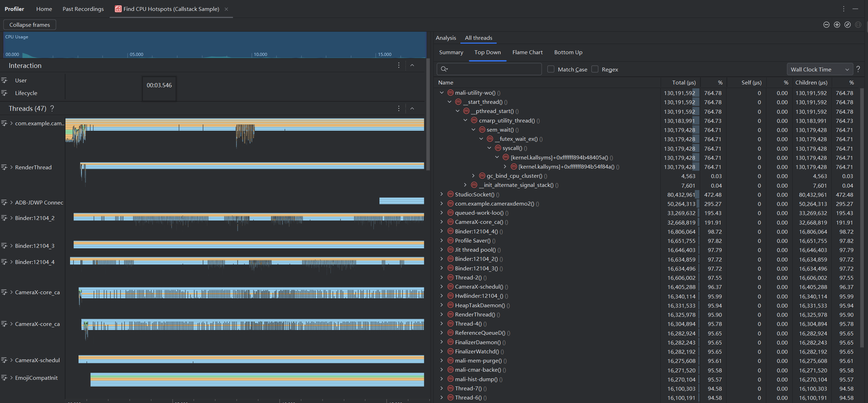Click the help icon next to Wall Clock Time
The image size is (868, 403).
point(858,69)
